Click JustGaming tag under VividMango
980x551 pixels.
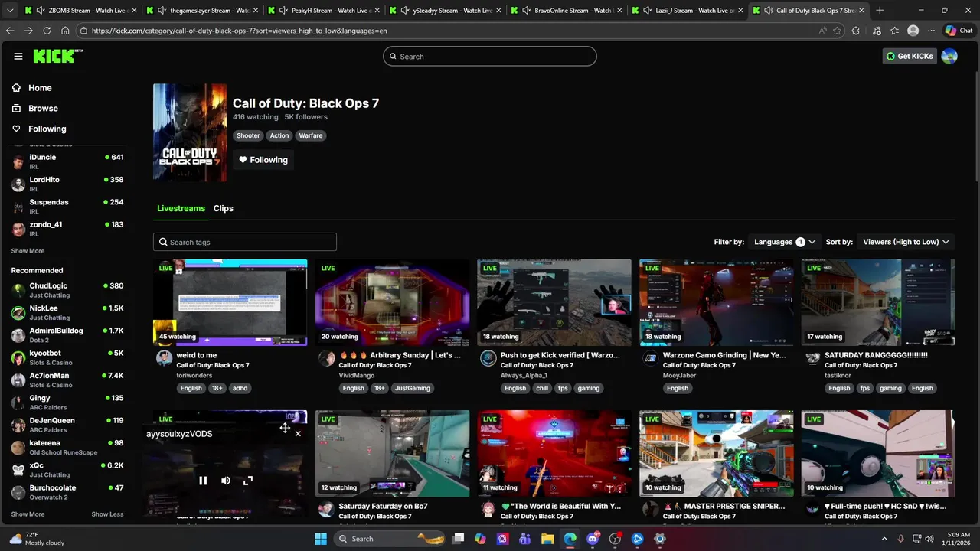click(x=413, y=388)
